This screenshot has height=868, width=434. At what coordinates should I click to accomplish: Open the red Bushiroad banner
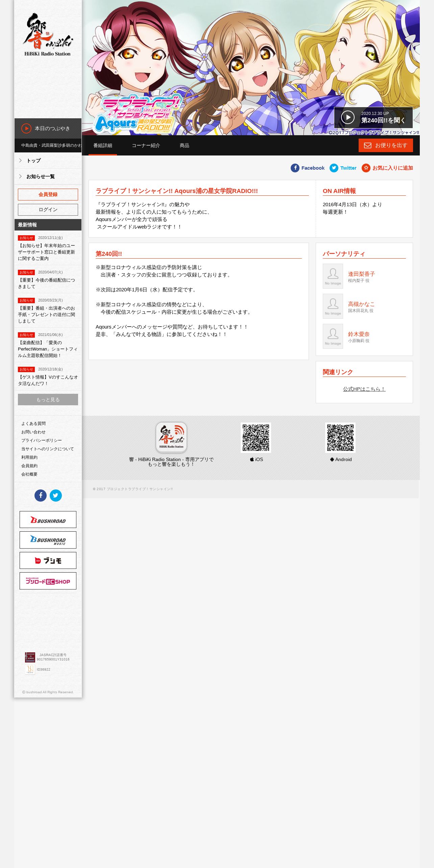tap(48, 520)
